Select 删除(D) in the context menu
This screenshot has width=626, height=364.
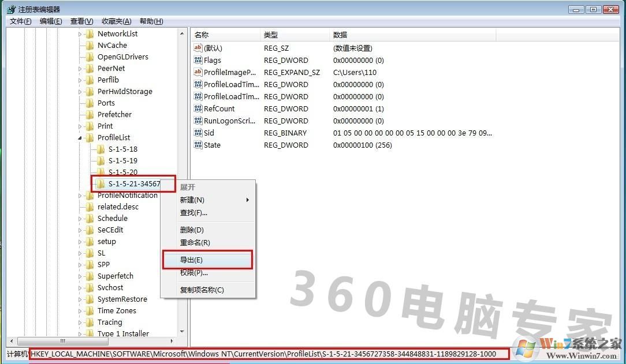[192, 230]
